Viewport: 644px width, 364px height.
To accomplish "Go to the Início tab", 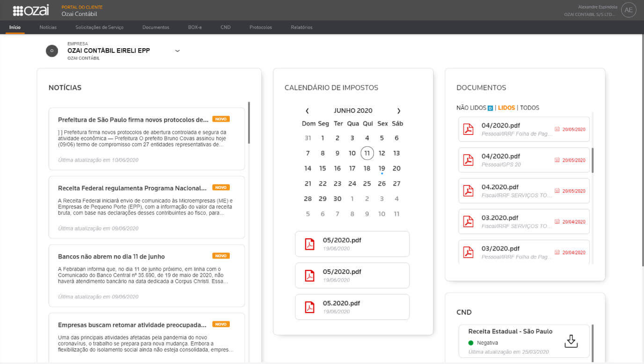I will pos(15,27).
